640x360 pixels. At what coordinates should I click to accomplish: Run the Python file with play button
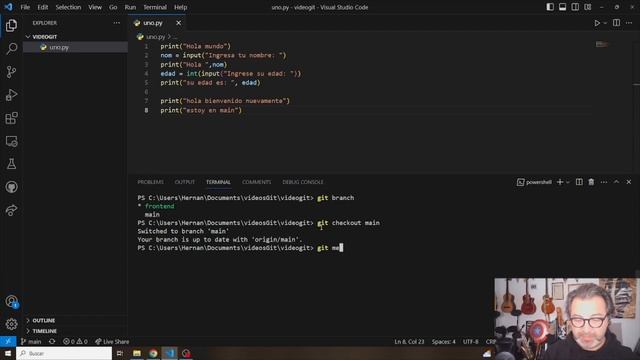tap(597, 23)
